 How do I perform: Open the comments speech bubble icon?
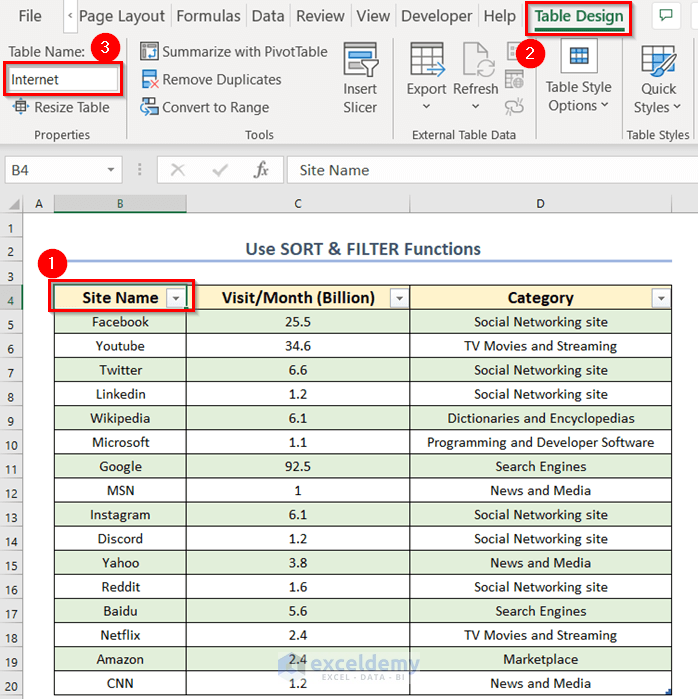click(665, 16)
